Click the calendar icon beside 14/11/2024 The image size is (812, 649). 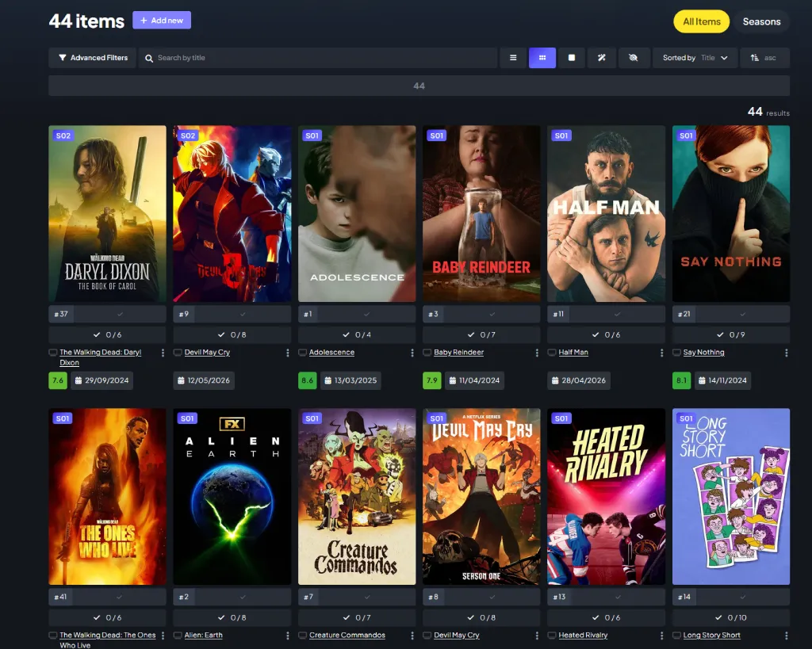tap(702, 380)
